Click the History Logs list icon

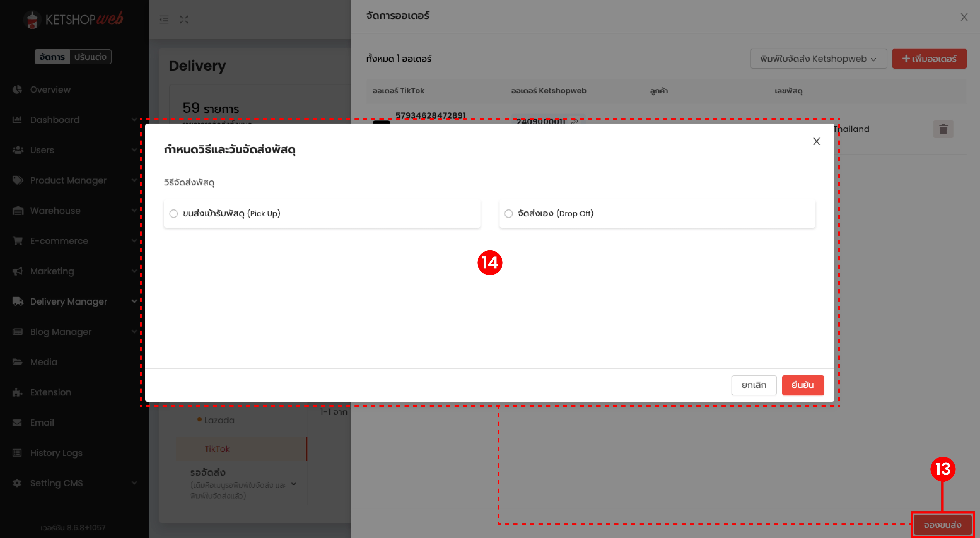pyautogui.click(x=17, y=453)
